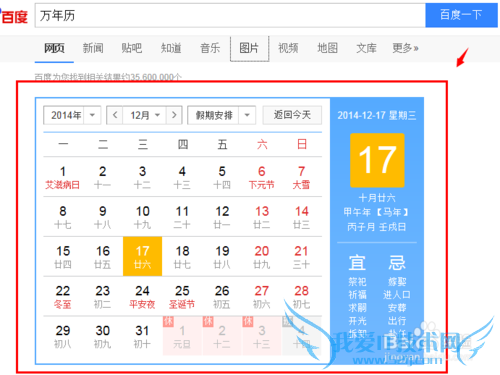Select December 14 in calendar
Image resolution: width=500 pixels, height=375 pixels.
pos(301,217)
